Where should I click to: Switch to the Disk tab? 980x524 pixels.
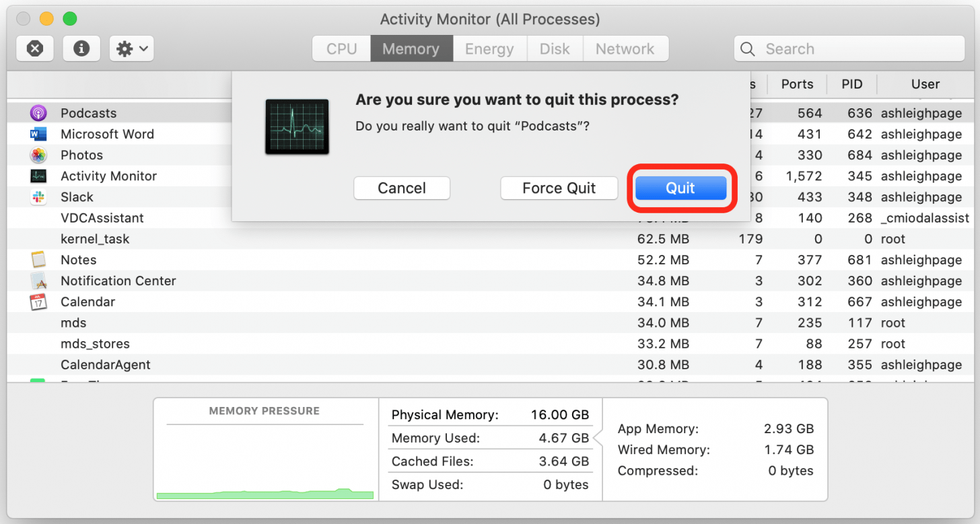coord(555,48)
